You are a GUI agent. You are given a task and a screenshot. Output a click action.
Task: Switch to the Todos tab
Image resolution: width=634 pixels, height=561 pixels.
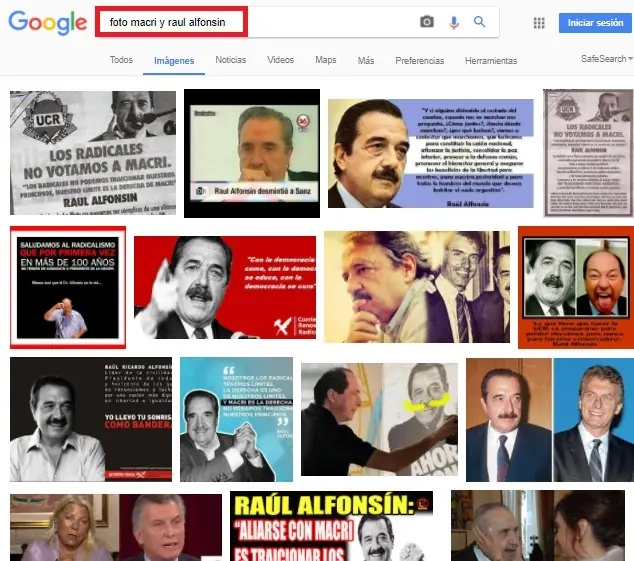[x=121, y=60]
